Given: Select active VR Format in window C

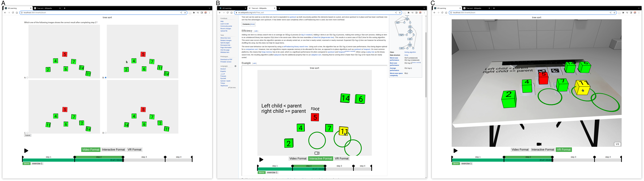Looking at the screenshot, I should [x=564, y=149].
